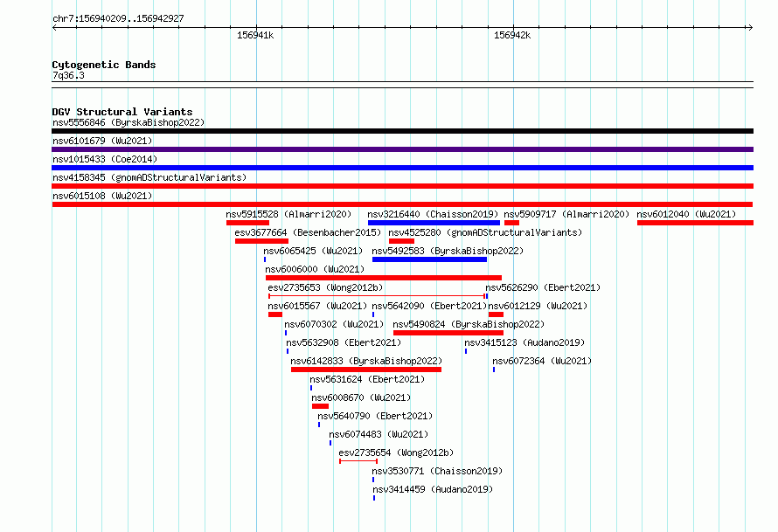
Task: Open nsv6008670 (Wu2021) label
Action: 361,397
